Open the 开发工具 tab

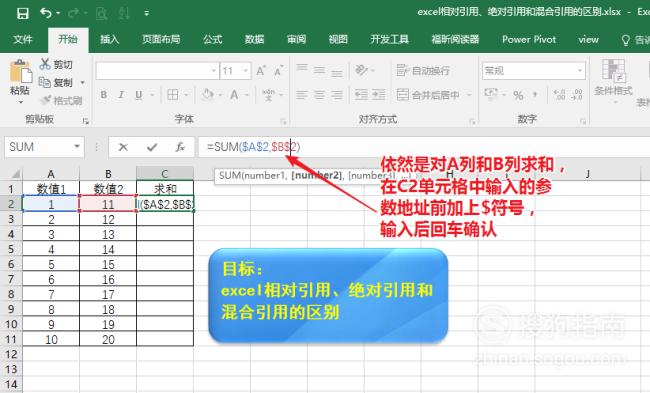pos(390,39)
